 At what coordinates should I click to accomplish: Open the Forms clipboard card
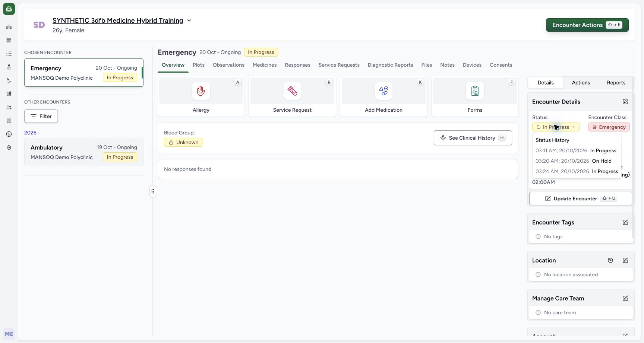point(475,96)
